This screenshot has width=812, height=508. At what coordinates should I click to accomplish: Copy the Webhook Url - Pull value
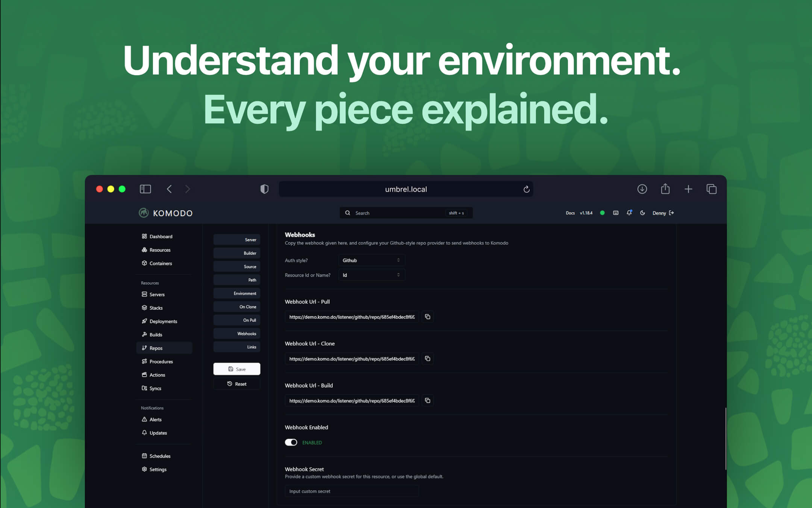point(427,316)
